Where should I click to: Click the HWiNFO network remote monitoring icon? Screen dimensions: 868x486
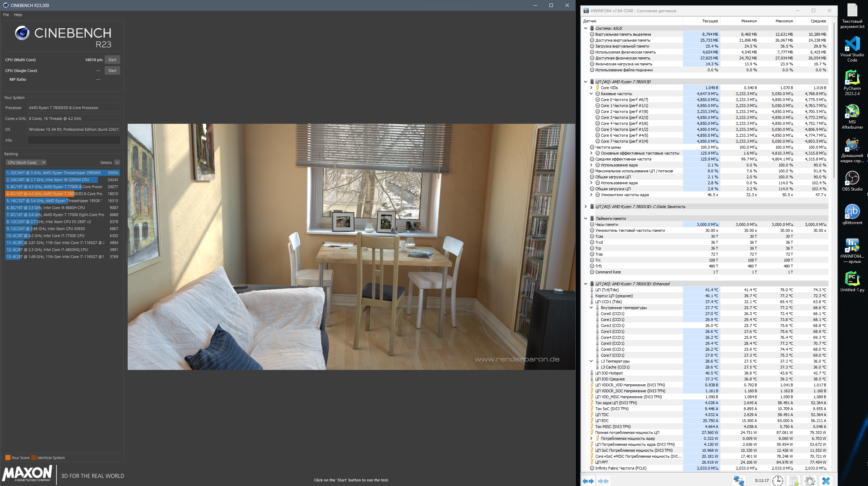click(739, 481)
